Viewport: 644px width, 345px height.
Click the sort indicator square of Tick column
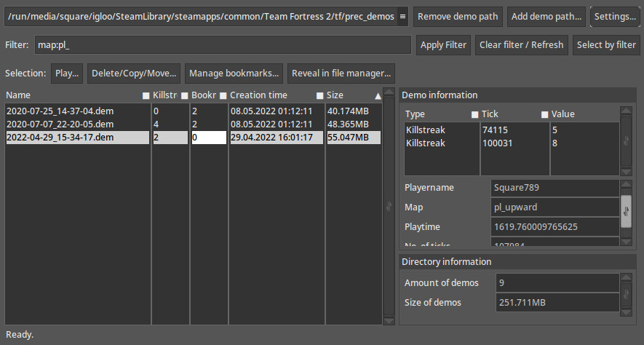[544, 114]
